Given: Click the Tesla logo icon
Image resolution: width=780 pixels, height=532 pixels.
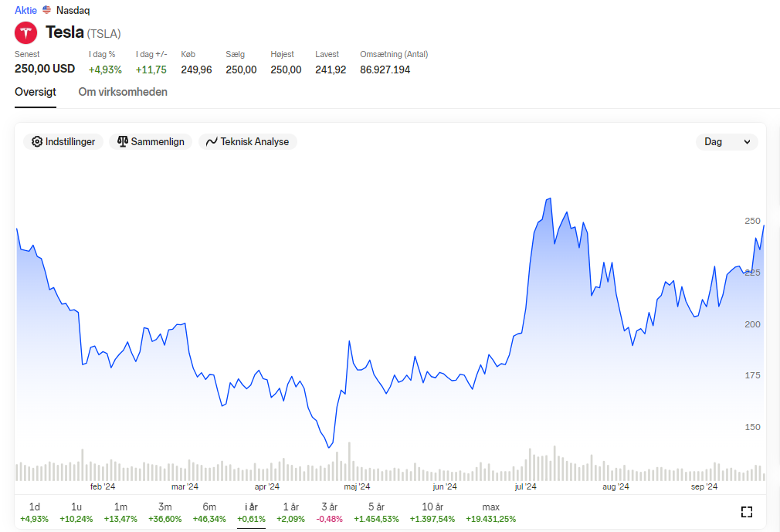Looking at the screenshot, I should pyautogui.click(x=25, y=33).
